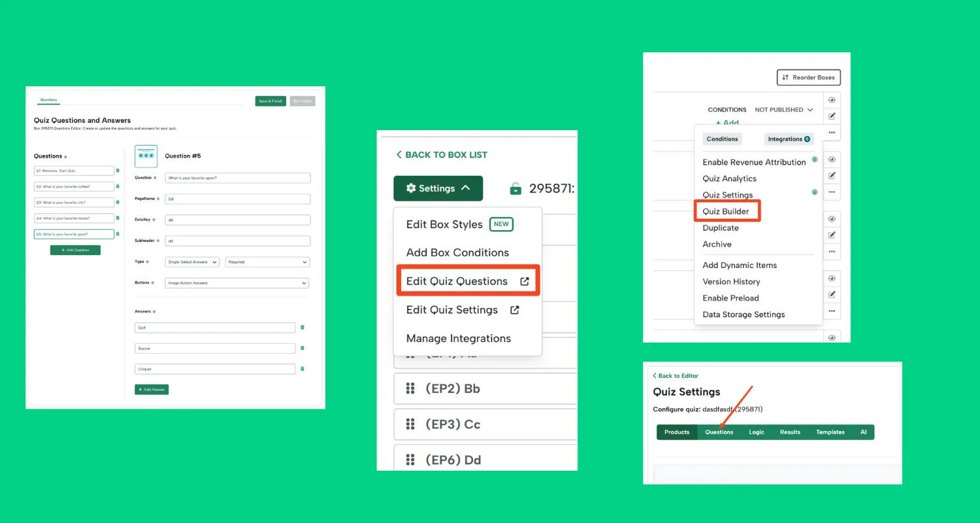Click the info icon next to PageName
Viewport: 980px width, 523px height.
coord(158,199)
